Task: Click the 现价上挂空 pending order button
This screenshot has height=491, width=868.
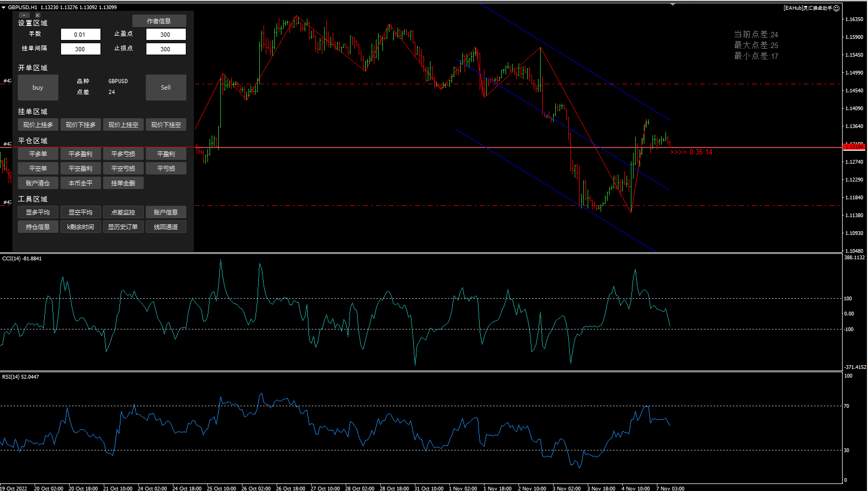Action: (x=123, y=125)
